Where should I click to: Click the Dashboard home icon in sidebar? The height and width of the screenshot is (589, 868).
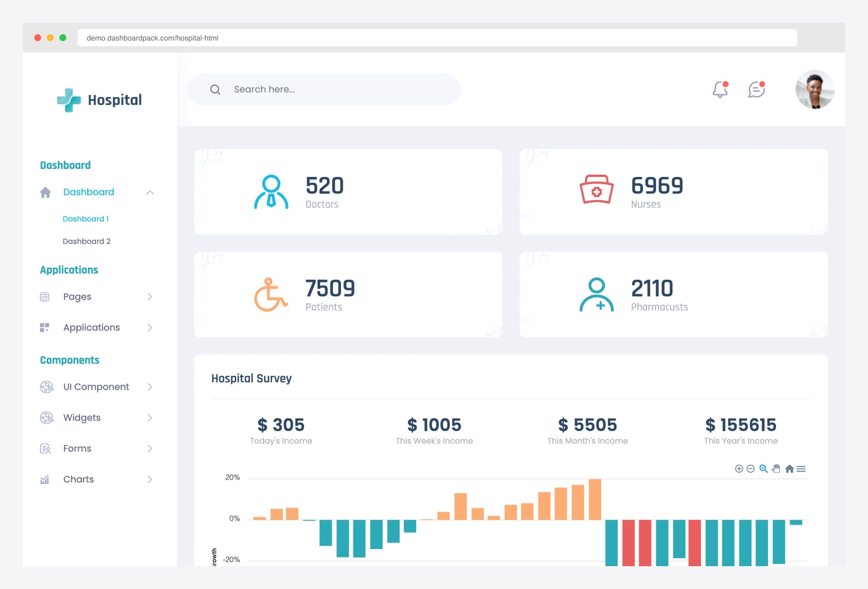click(46, 192)
